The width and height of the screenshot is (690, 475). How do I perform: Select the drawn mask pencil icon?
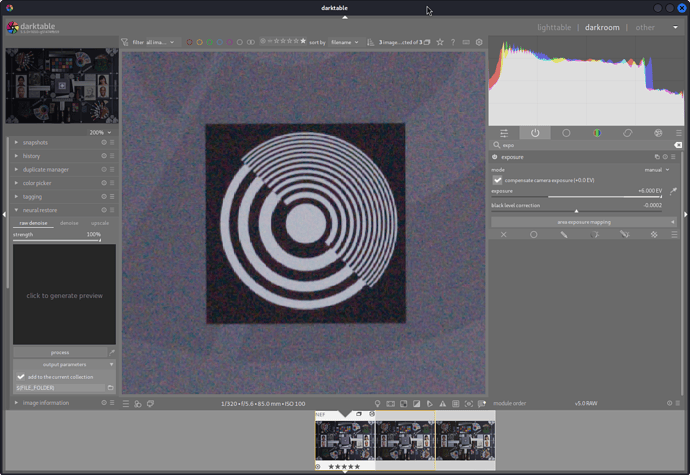point(564,235)
